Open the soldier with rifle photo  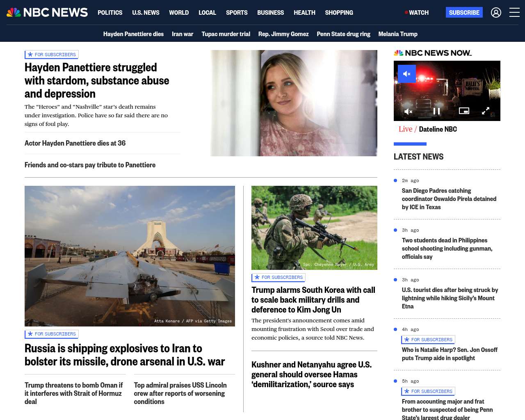pyautogui.click(x=314, y=228)
